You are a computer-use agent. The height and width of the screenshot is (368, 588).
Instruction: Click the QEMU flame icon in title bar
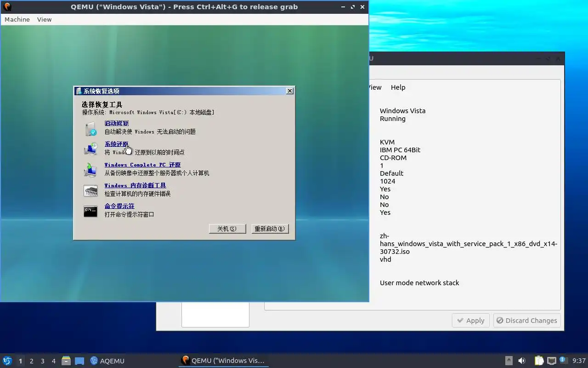tap(7, 7)
